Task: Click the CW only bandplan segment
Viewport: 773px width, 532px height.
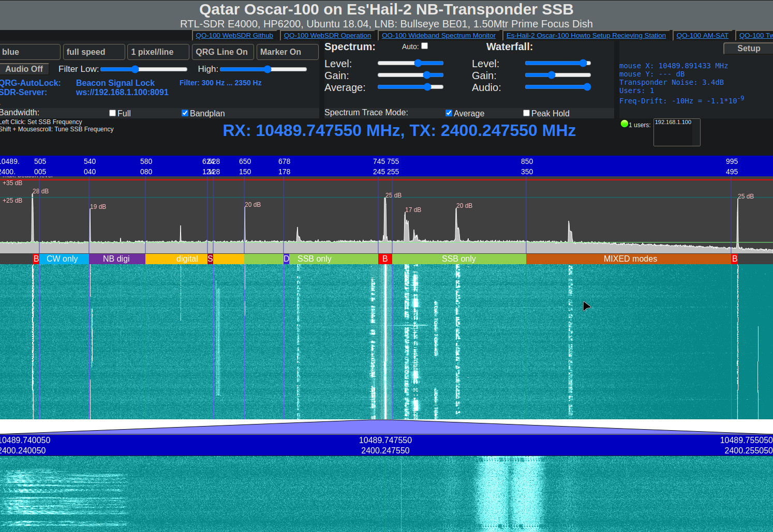Action: pos(64,259)
